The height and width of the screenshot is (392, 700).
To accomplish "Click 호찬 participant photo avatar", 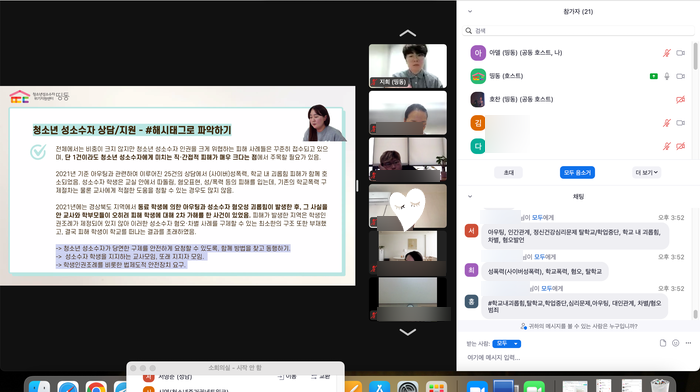I will (478, 100).
